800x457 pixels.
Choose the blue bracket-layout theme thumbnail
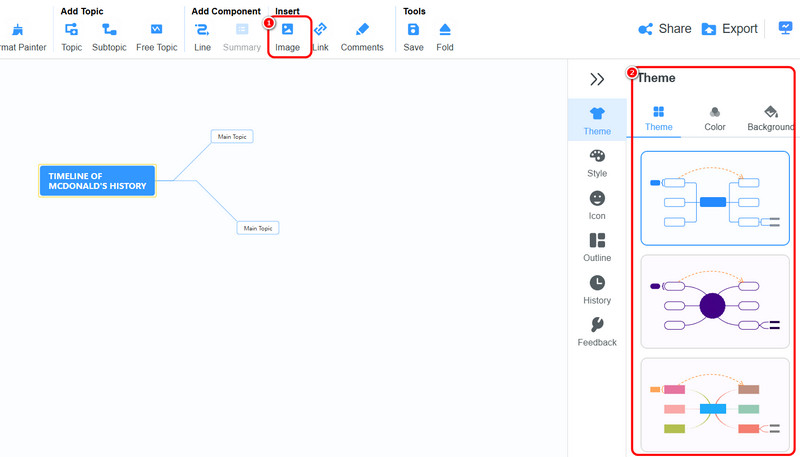pos(715,198)
